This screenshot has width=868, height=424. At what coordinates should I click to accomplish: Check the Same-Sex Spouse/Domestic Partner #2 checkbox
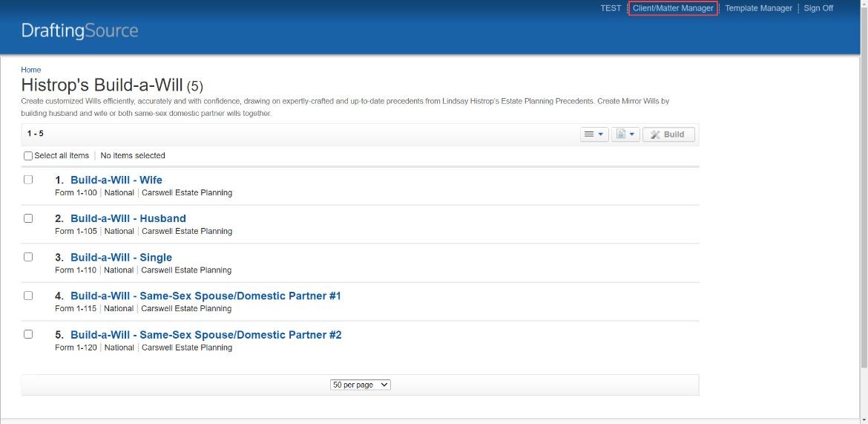[x=28, y=334]
